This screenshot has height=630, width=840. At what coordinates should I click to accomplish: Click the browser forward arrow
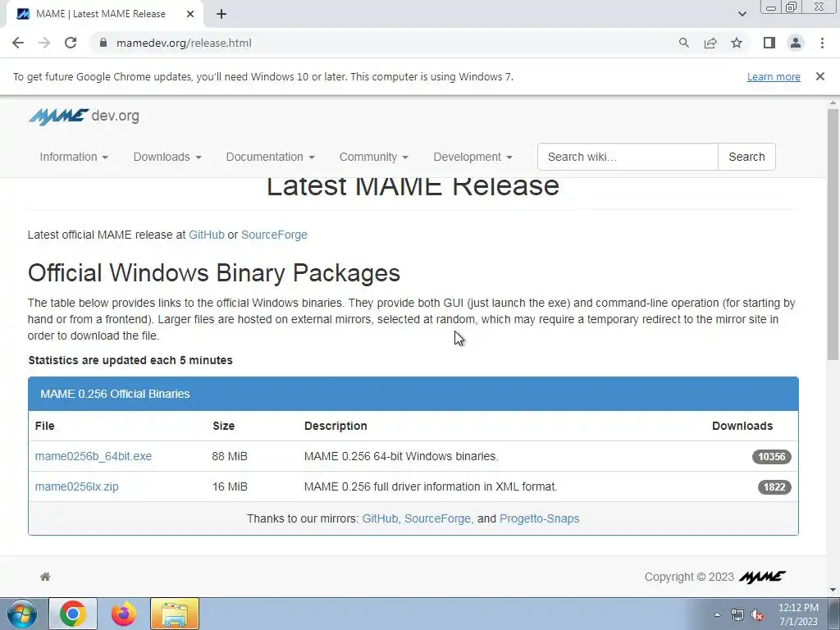(44, 43)
